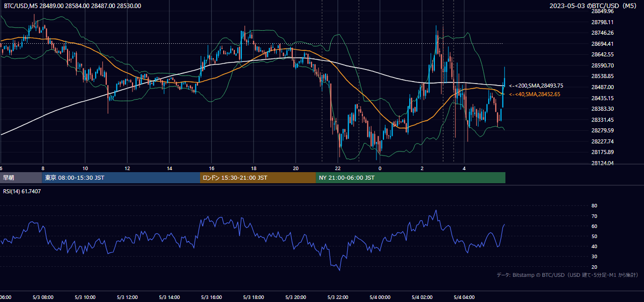644x302 pixels.
Task: Click the RSI axis level 80
Action: pyautogui.click(x=594, y=206)
